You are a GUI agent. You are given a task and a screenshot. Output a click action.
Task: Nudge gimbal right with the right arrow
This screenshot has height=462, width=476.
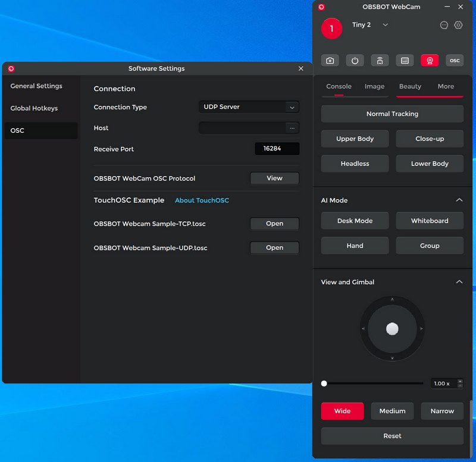point(421,329)
